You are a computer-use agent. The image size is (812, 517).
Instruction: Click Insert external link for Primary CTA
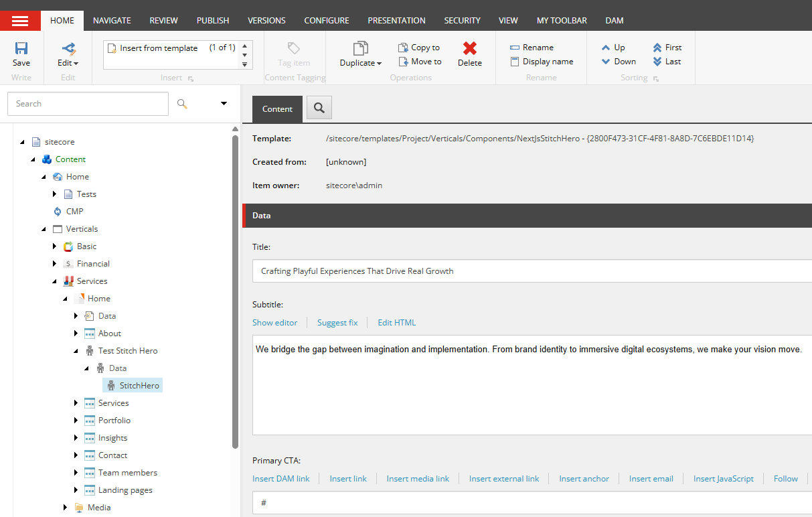(x=503, y=478)
